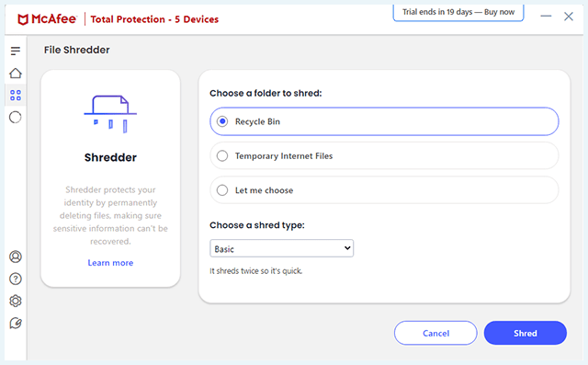Image resolution: width=588 pixels, height=365 pixels.
Task: Click the Cancel button
Action: coord(435,333)
